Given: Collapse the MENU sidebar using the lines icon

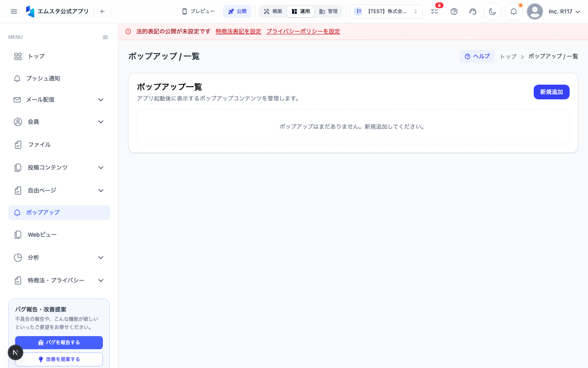Looking at the screenshot, I should coord(105,37).
